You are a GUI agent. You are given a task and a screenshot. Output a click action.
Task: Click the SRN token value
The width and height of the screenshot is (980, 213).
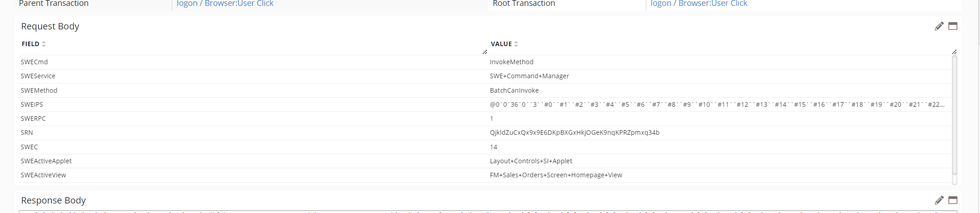click(574, 133)
